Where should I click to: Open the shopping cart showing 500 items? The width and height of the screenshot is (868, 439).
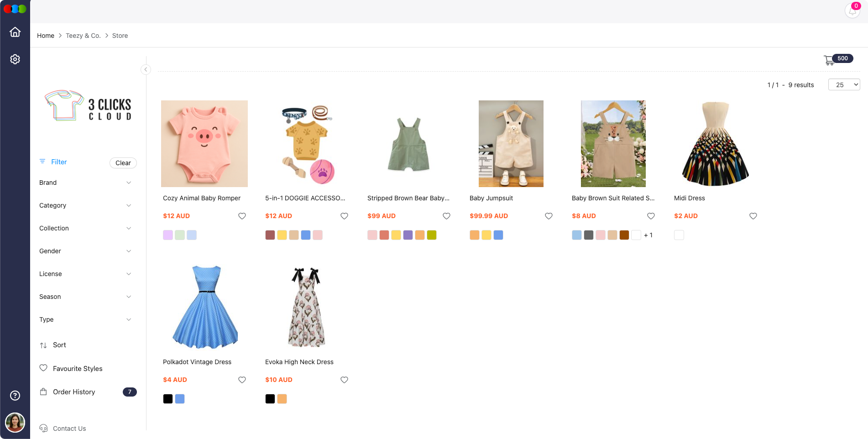pos(829,60)
